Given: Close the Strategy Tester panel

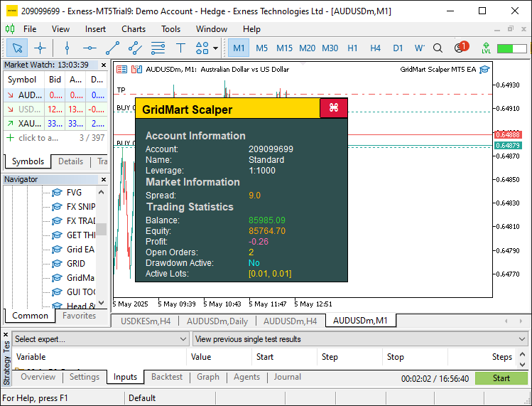Looking at the screenshot, I should click(6, 335).
